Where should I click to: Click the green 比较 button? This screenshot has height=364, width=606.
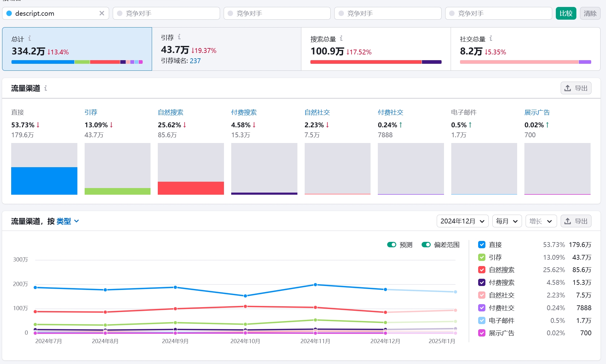point(566,13)
